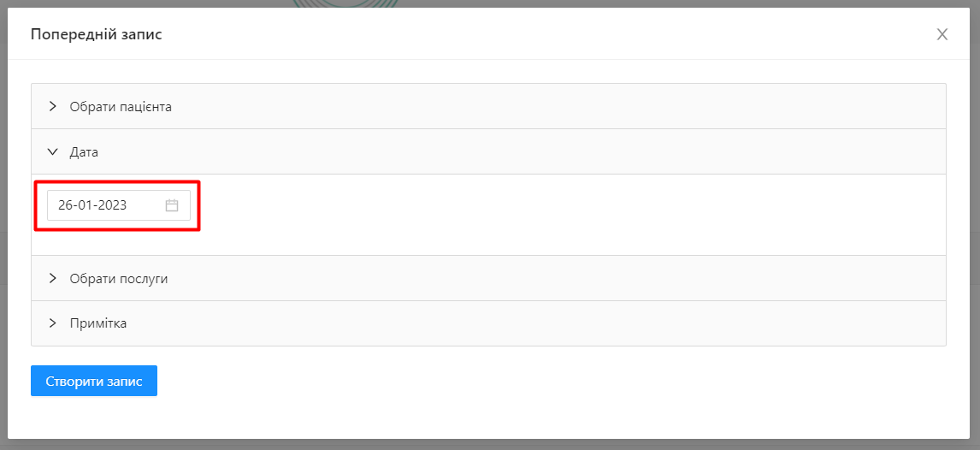Click the arrow icon next to Обрати послуги
The height and width of the screenshot is (450, 980).
click(x=52, y=278)
